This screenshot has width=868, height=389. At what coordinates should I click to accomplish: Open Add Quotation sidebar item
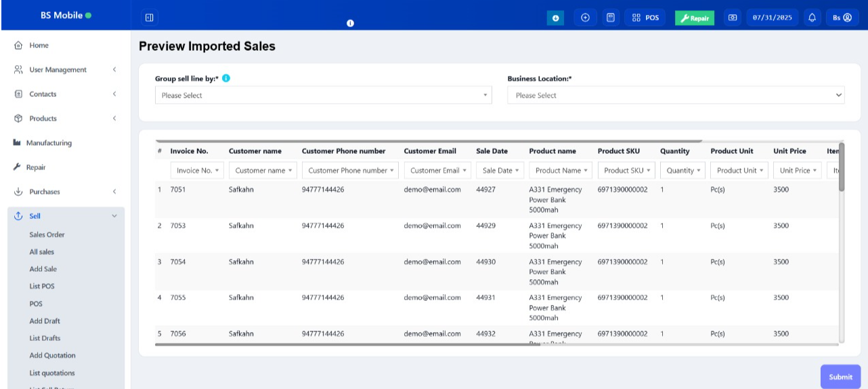(52, 355)
